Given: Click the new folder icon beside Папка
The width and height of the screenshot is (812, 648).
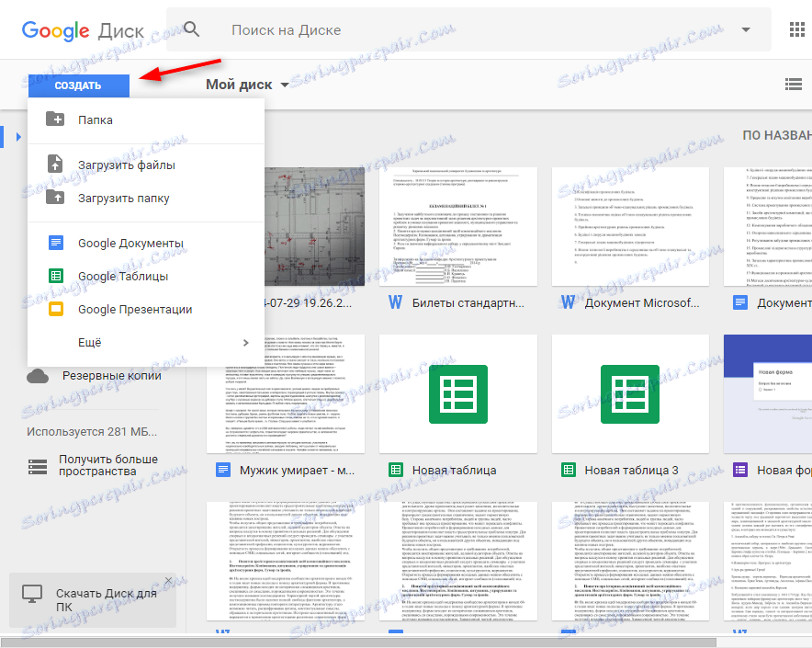Looking at the screenshot, I should click(x=55, y=119).
